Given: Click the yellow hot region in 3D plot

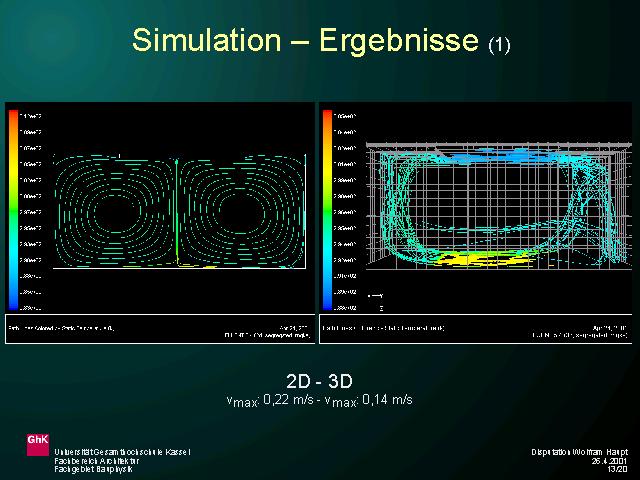Looking at the screenshot, I should click(x=470, y=258).
